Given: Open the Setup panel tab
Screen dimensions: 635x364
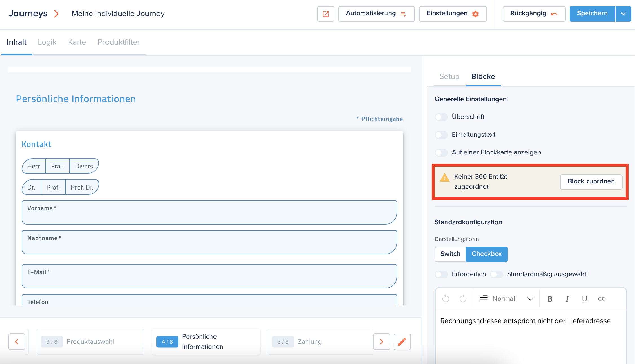Looking at the screenshot, I should (449, 77).
